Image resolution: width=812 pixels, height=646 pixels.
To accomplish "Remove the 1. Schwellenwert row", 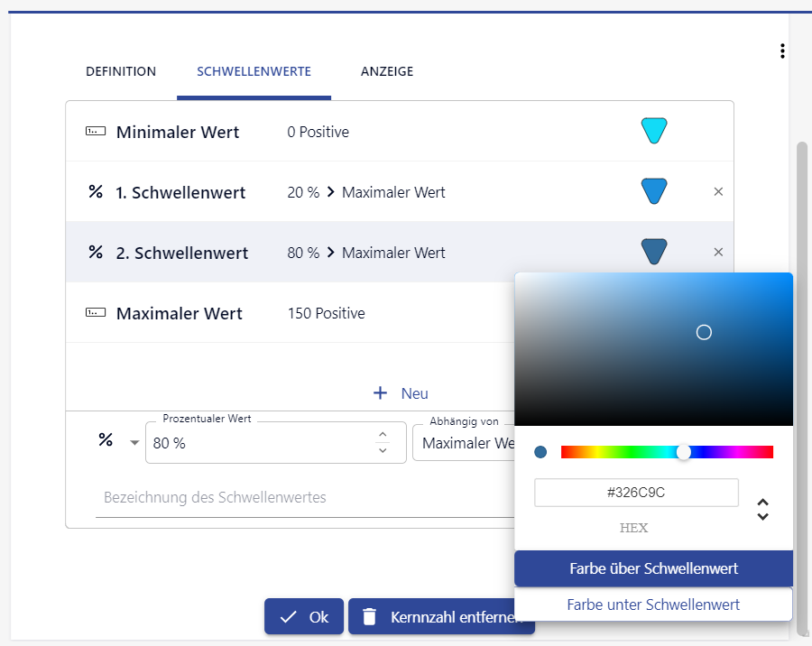I will pyautogui.click(x=718, y=192).
